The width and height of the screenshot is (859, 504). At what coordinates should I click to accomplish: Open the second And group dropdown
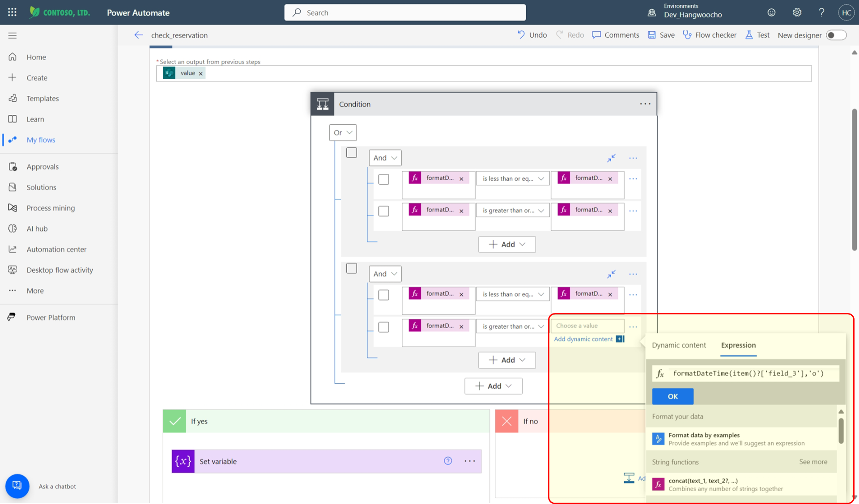click(x=385, y=274)
